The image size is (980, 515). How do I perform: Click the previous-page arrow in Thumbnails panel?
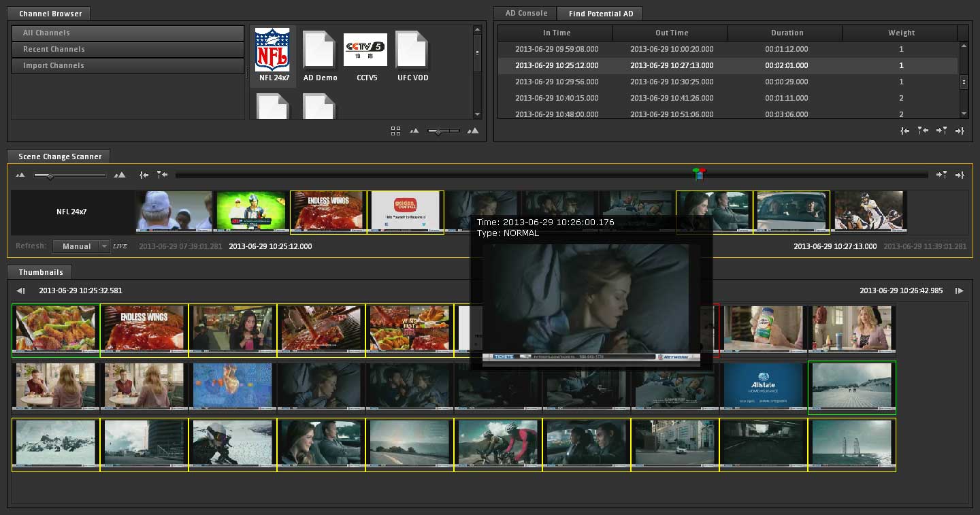[x=21, y=291]
